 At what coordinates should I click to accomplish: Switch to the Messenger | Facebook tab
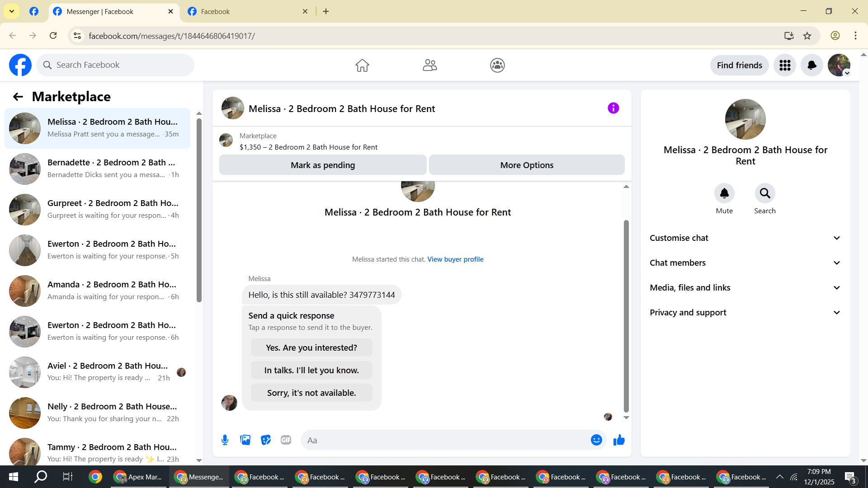(x=114, y=12)
